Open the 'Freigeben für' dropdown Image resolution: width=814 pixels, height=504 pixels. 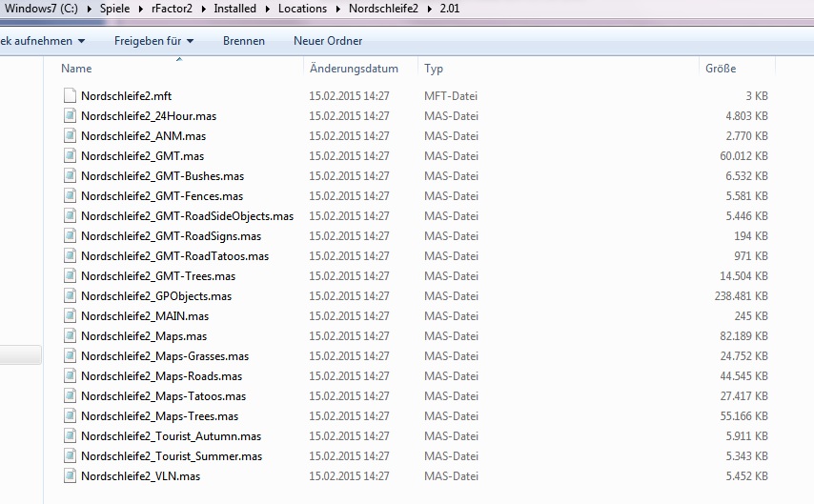click(x=153, y=41)
